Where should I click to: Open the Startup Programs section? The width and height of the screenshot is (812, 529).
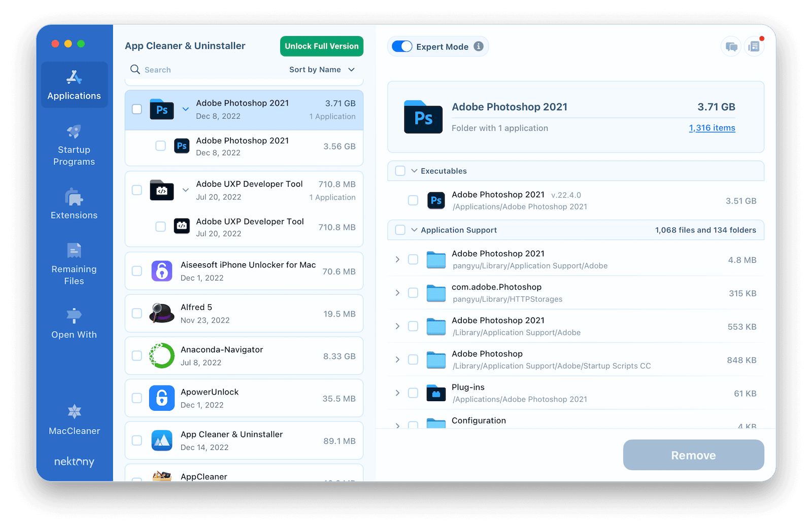pos(74,145)
